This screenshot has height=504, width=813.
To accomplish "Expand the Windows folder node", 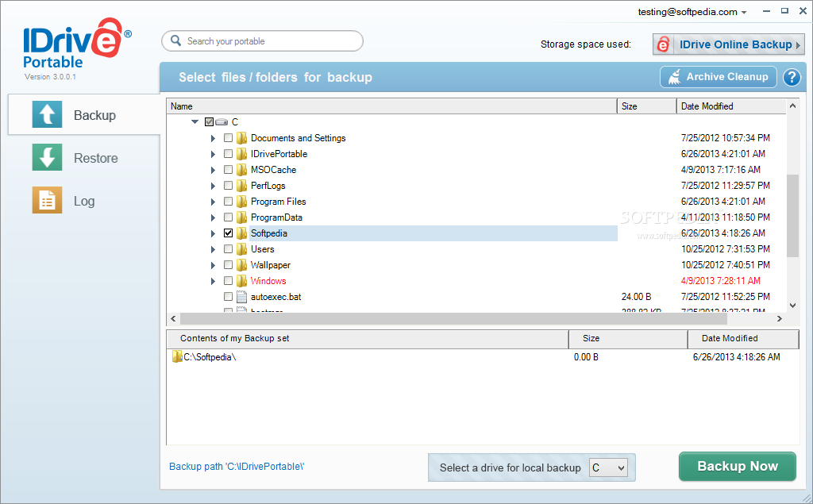I will tap(213, 281).
